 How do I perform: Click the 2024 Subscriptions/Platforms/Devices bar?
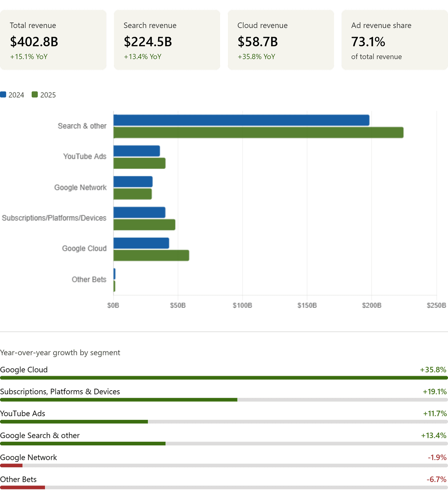click(139, 213)
